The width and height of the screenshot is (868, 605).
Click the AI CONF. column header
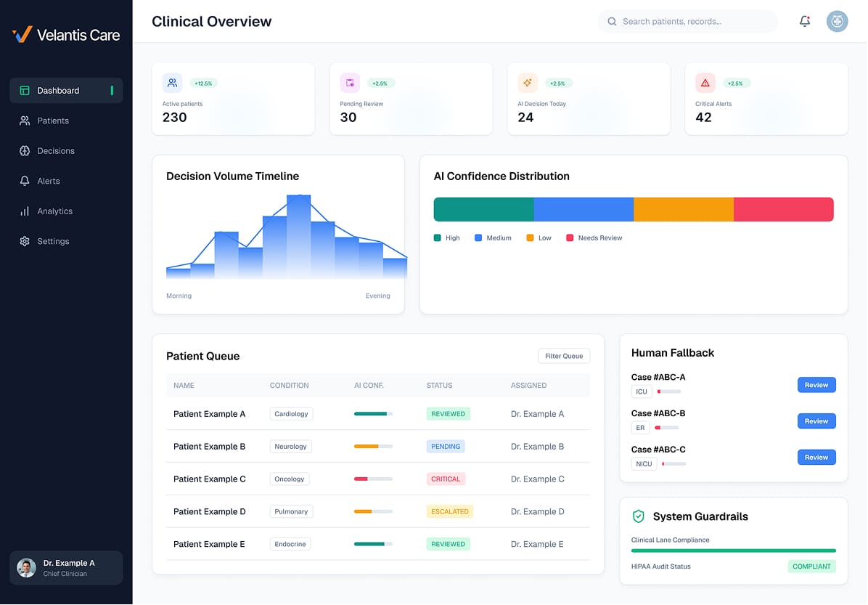369,385
